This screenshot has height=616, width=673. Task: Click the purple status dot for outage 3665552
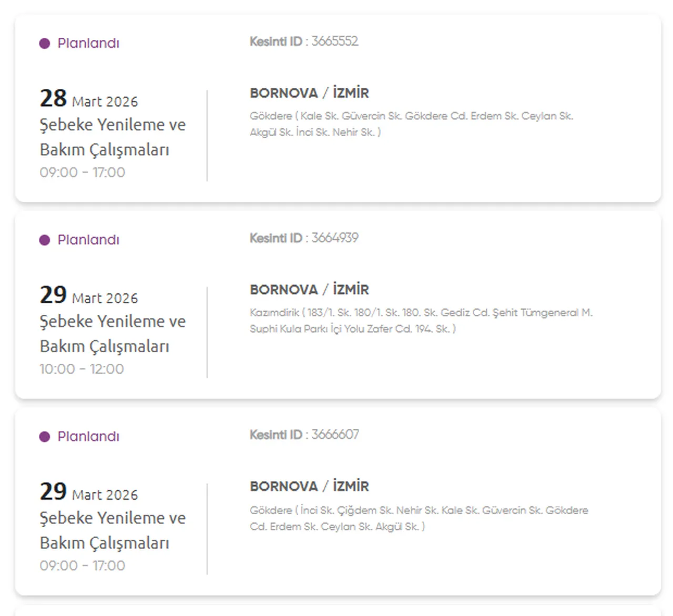tap(45, 44)
